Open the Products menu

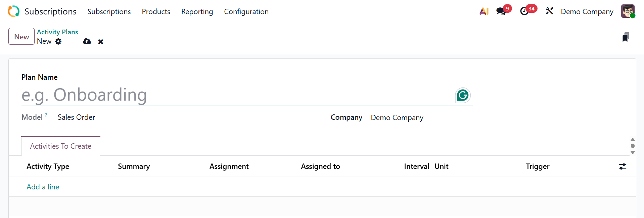point(156,11)
